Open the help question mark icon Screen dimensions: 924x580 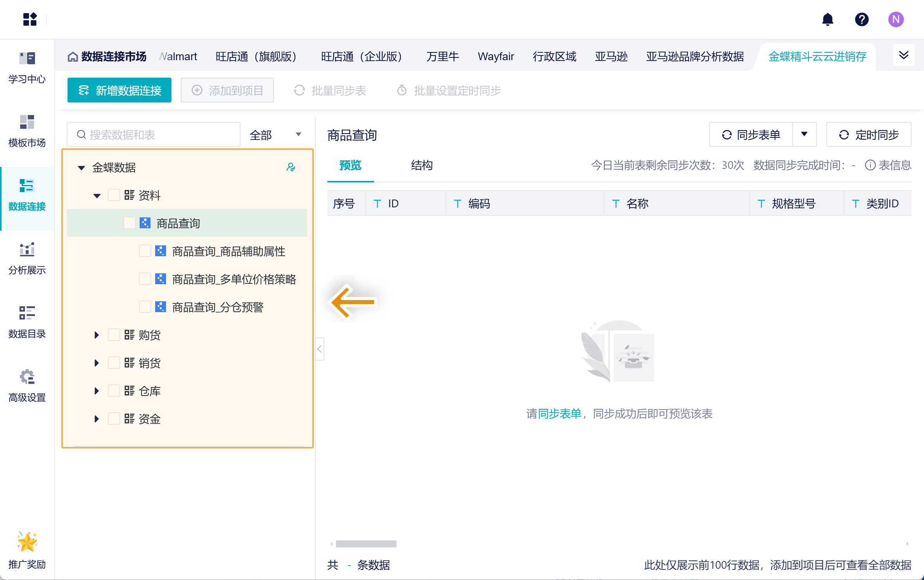click(862, 19)
